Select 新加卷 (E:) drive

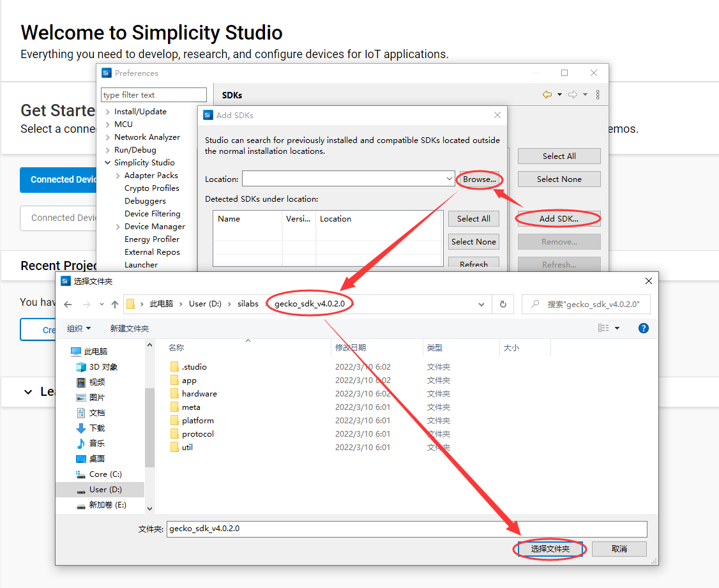click(x=107, y=504)
